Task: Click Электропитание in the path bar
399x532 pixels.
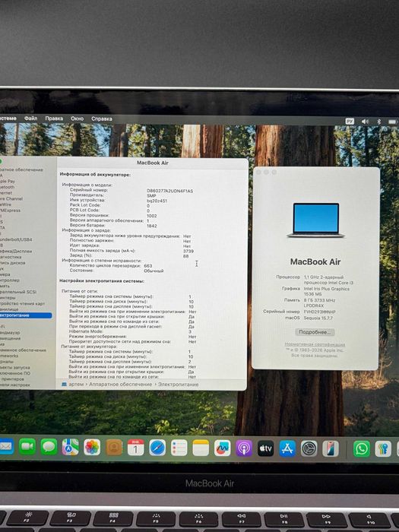Action: (x=179, y=385)
